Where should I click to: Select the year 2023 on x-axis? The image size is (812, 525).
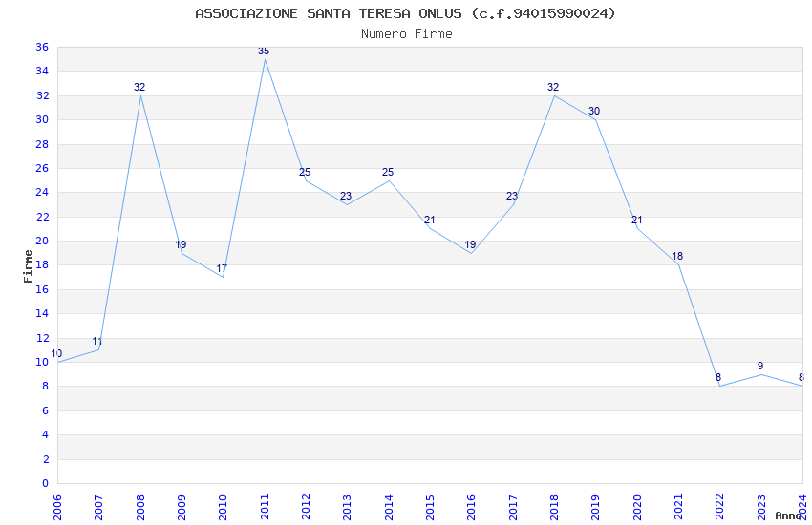point(761,507)
